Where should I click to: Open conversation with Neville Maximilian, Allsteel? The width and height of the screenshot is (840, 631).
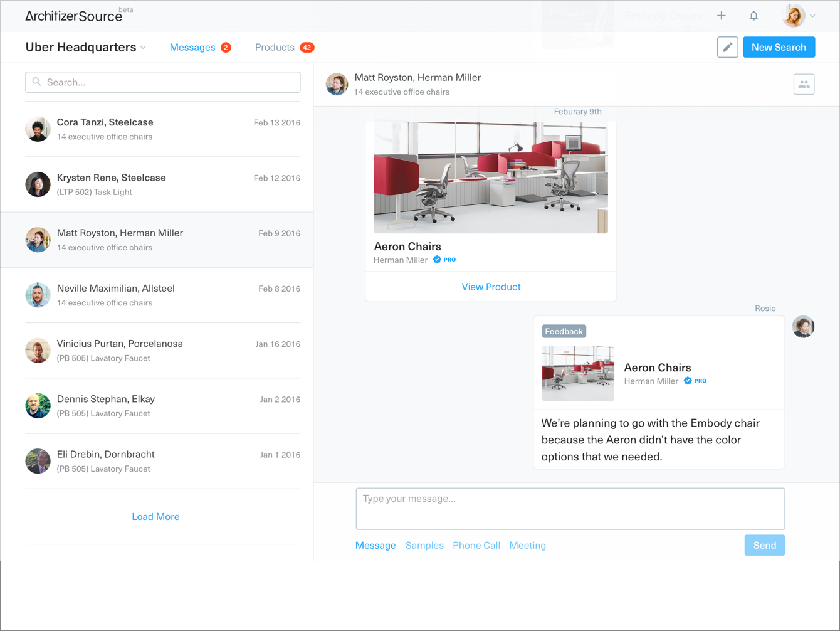[x=163, y=295]
